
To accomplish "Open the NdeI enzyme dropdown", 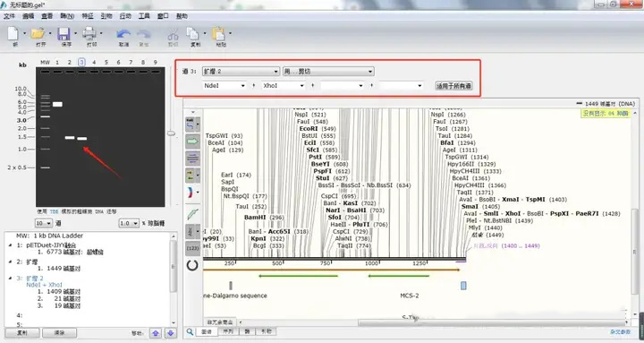I will point(225,86).
